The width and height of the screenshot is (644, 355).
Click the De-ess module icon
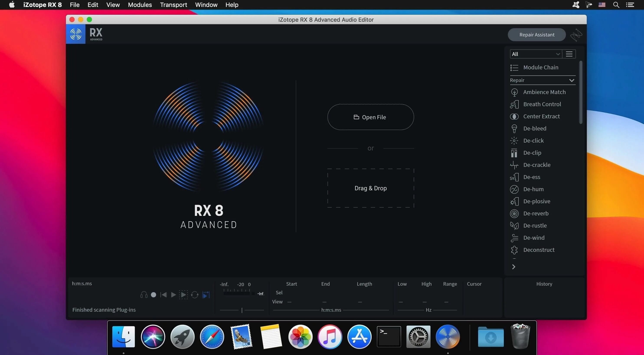pyautogui.click(x=514, y=177)
